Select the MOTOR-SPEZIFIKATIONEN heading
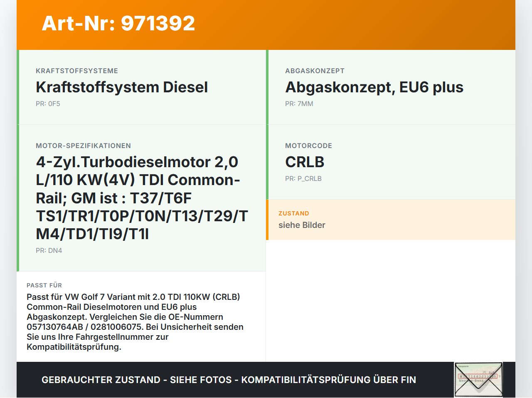This screenshot has height=398, width=532. click(x=84, y=146)
